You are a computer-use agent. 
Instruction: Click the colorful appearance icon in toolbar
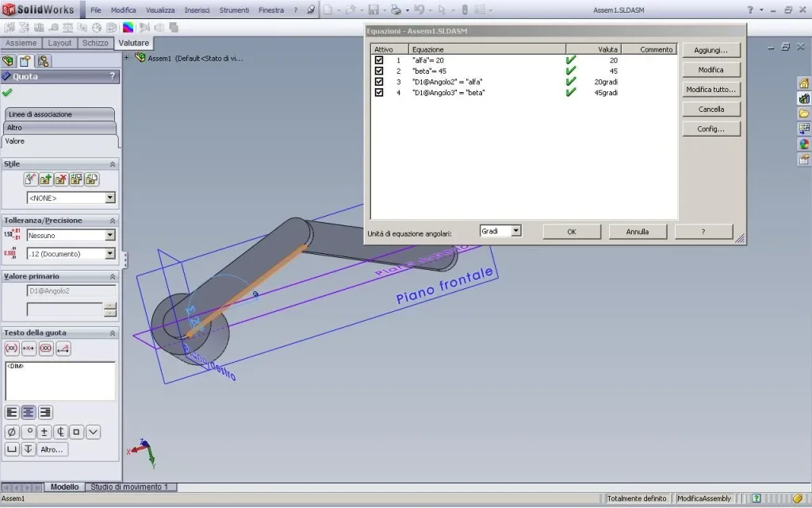(128, 28)
